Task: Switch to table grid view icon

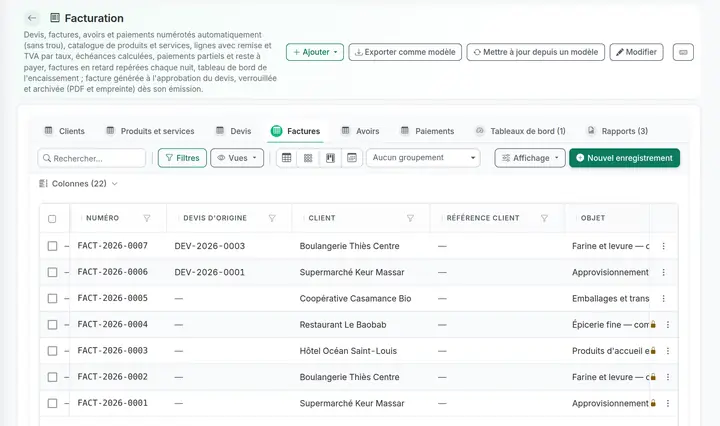Action: click(287, 158)
